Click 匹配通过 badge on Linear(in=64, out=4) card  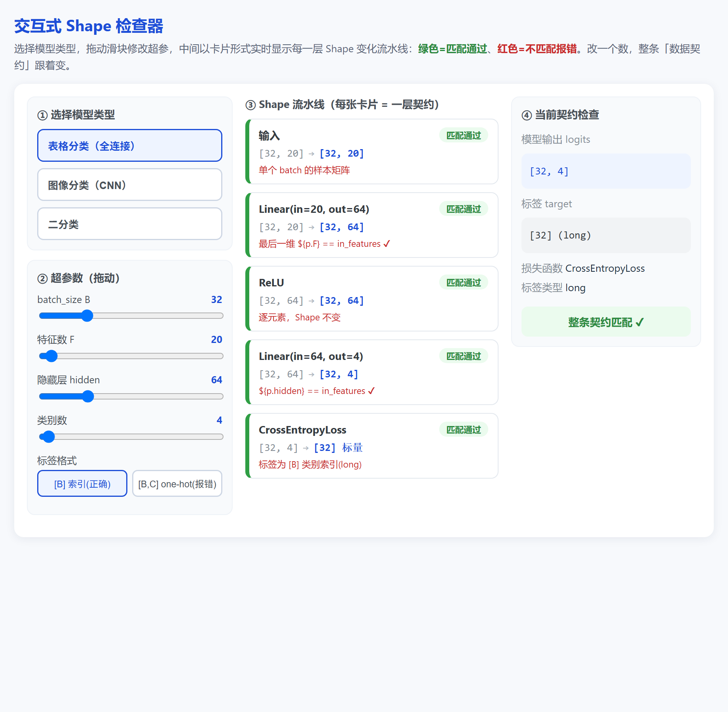[464, 356]
